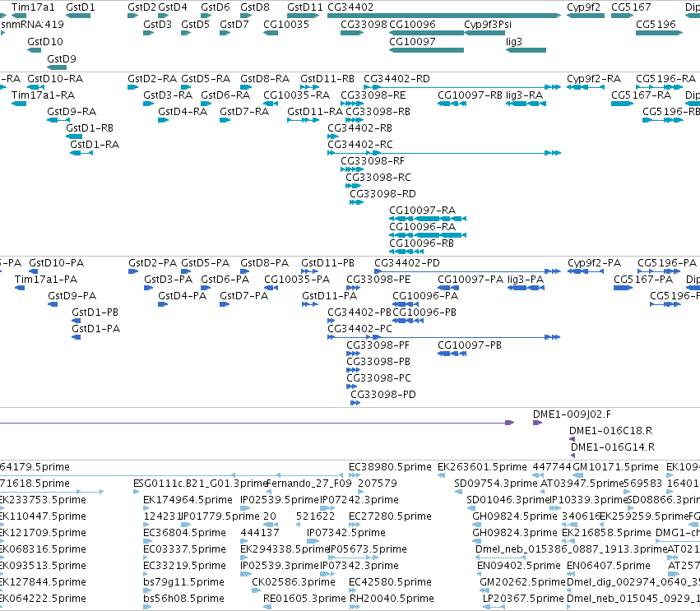Click the CG33098-PD protein label
This screenshot has height=611, width=700.
[x=383, y=395]
